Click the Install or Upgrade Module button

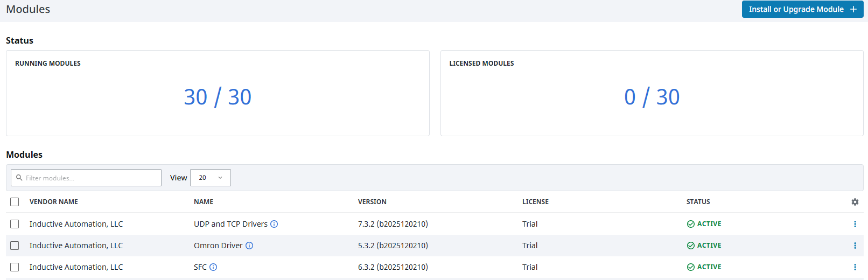(x=796, y=9)
